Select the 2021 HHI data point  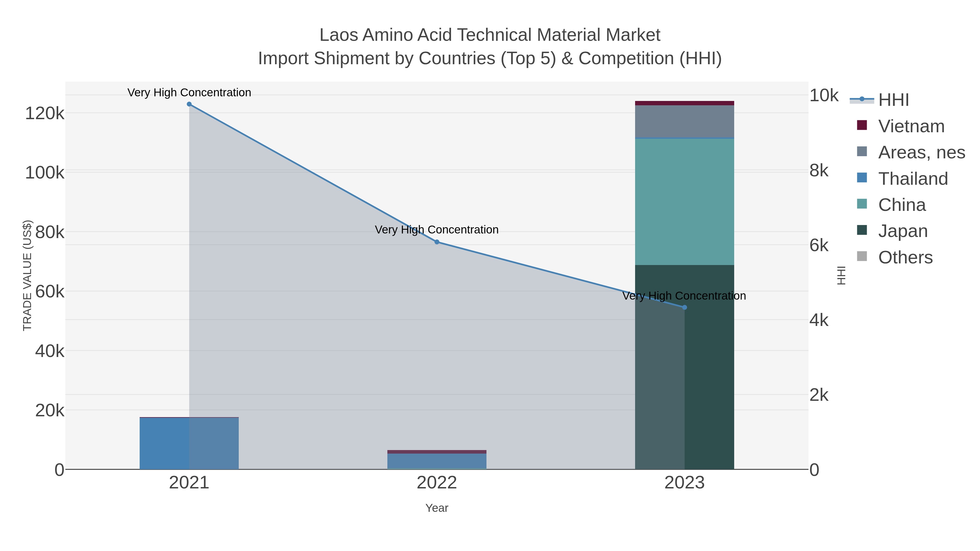coord(189,104)
